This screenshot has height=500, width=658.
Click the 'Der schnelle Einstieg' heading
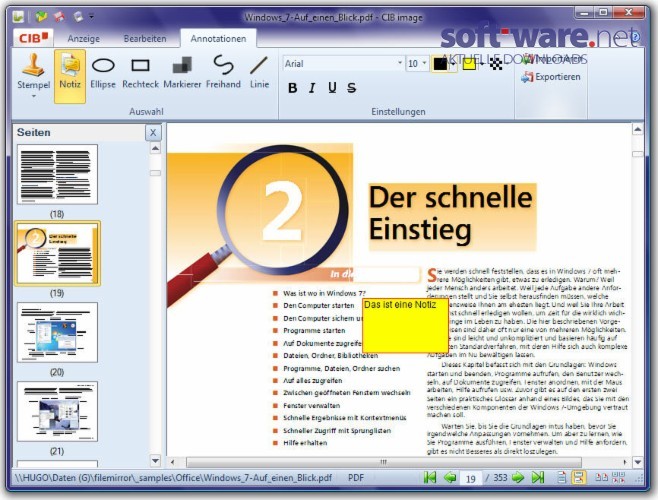tap(452, 217)
